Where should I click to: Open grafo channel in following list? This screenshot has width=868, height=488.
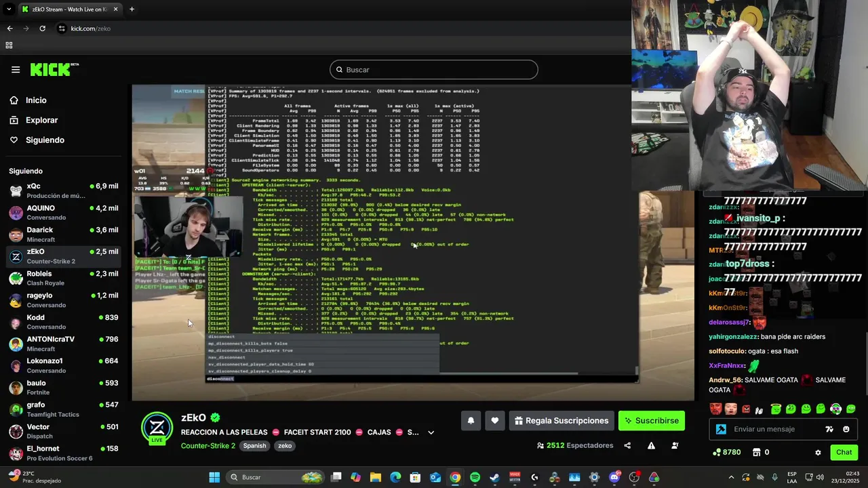64,409
